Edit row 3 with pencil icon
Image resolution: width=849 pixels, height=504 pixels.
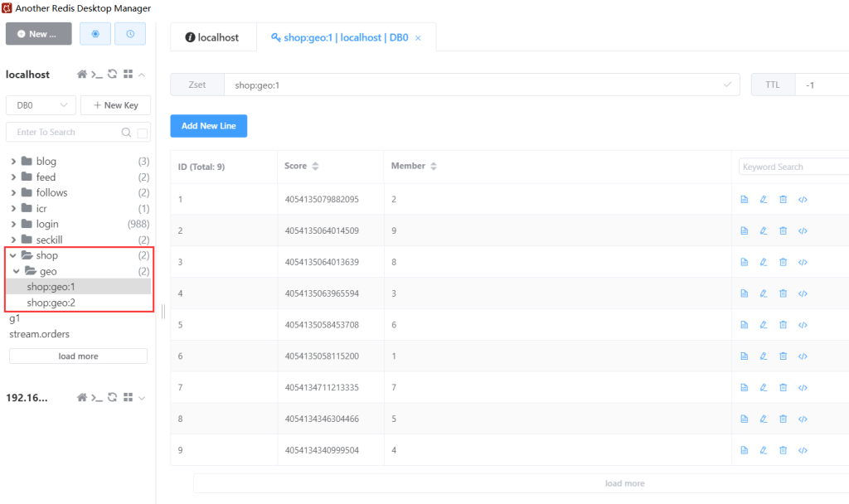click(764, 262)
